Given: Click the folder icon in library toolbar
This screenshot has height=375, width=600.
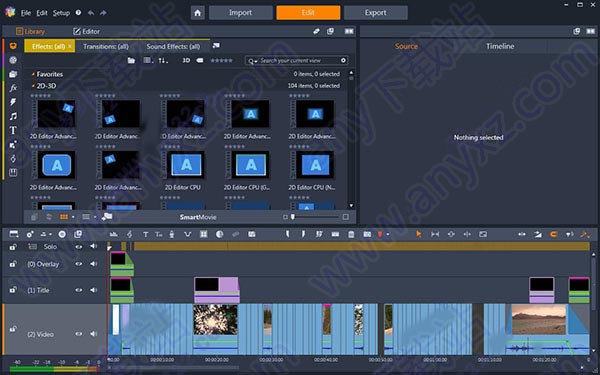Looking at the screenshot, I should tap(131, 60).
